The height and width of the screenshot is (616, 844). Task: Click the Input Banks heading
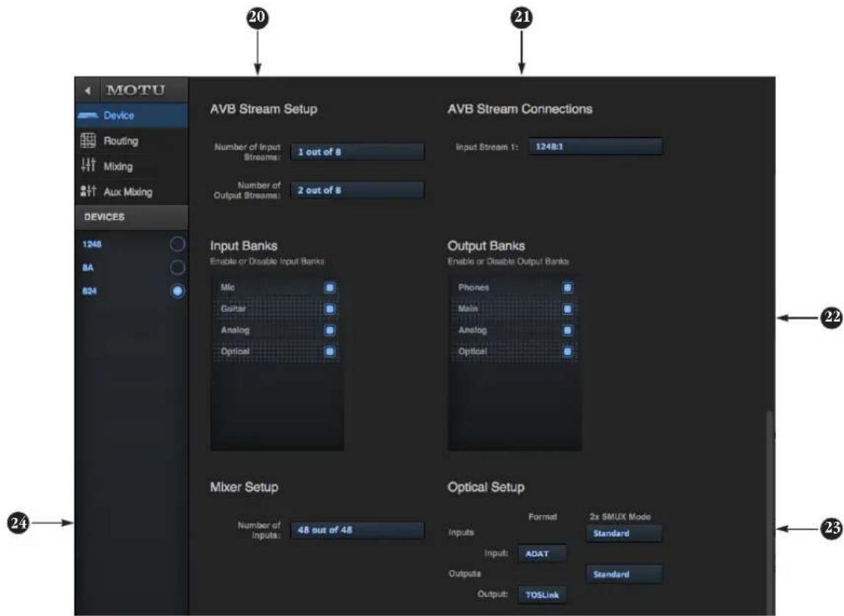click(244, 245)
